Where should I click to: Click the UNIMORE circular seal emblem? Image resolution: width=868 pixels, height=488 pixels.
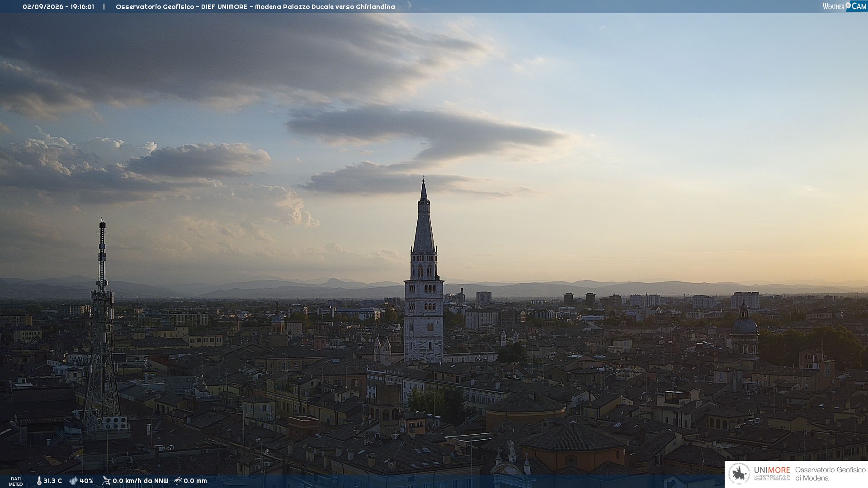[x=739, y=474]
